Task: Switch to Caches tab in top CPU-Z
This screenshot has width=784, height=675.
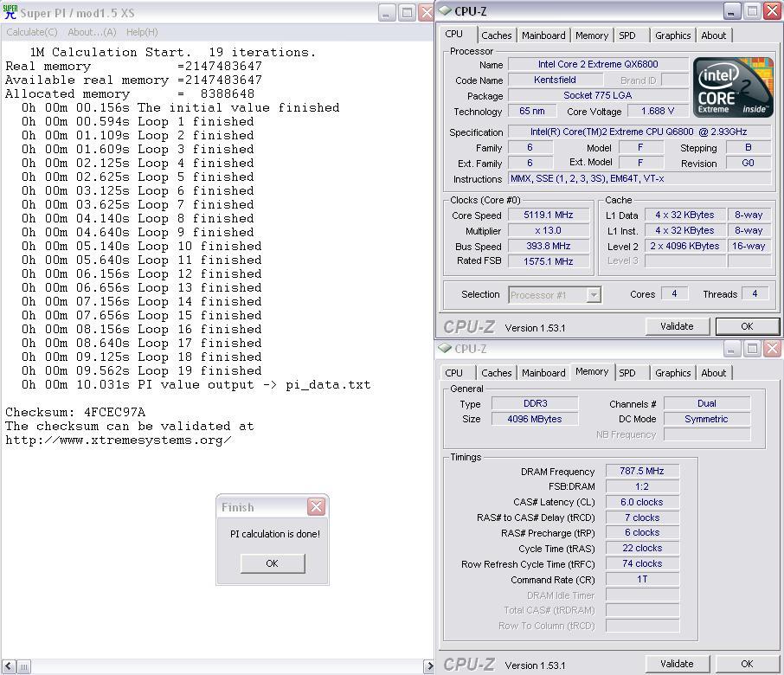Action: [497, 35]
